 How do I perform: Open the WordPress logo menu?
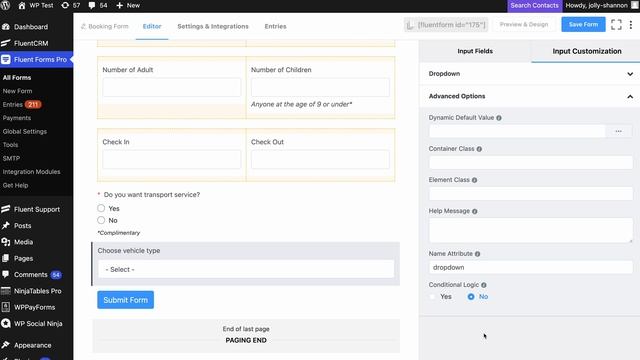pyautogui.click(x=6, y=5)
